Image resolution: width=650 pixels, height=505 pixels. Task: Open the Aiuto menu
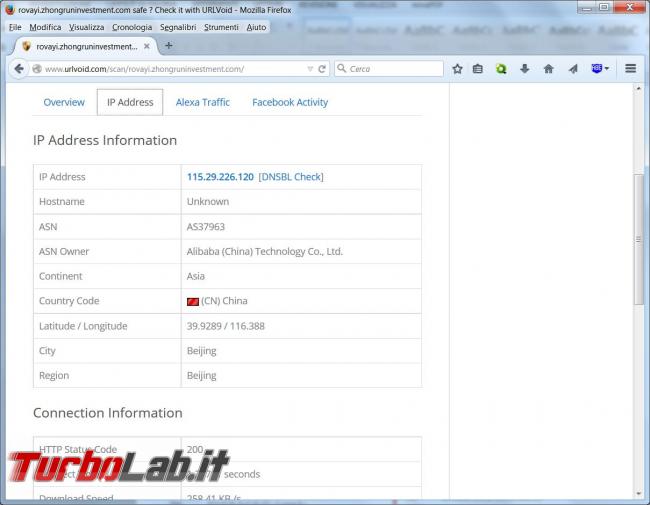pos(256,27)
